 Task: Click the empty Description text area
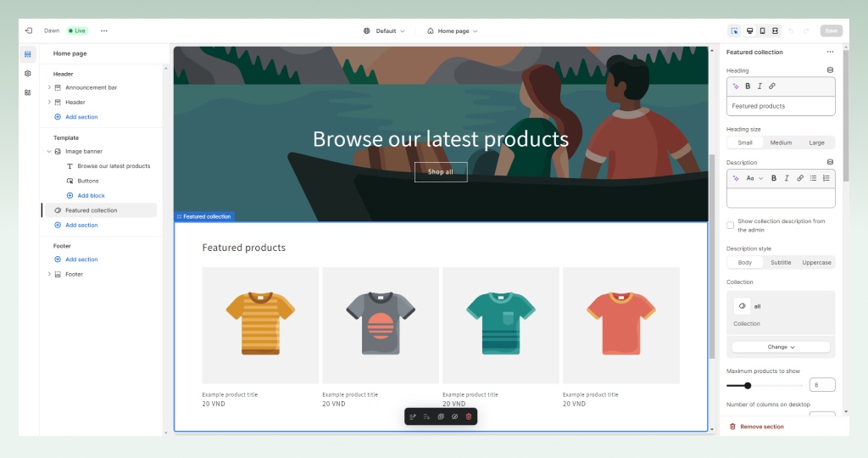[781, 198]
